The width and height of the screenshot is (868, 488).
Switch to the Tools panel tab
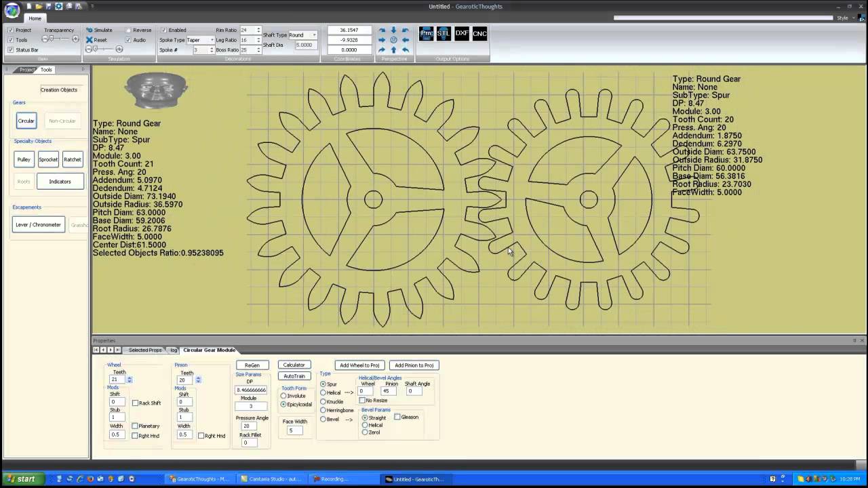pos(46,70)
